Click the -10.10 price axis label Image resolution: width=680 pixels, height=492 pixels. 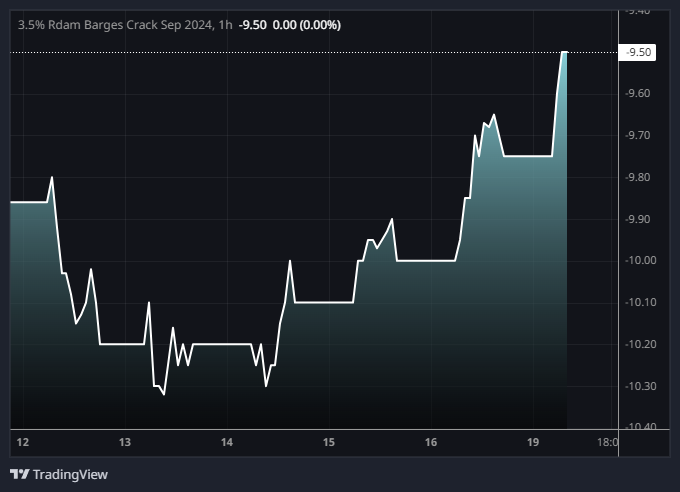[639, 302]
